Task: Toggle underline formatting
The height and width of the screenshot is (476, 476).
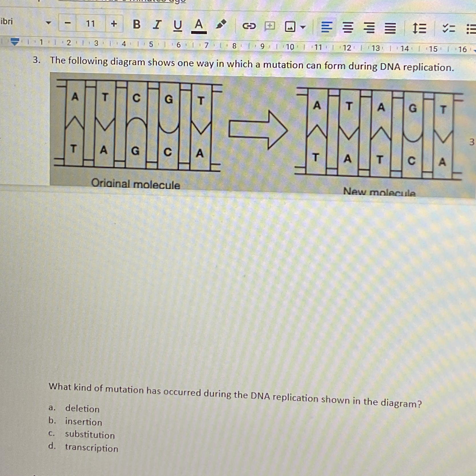Action: (x=178, y=26)
